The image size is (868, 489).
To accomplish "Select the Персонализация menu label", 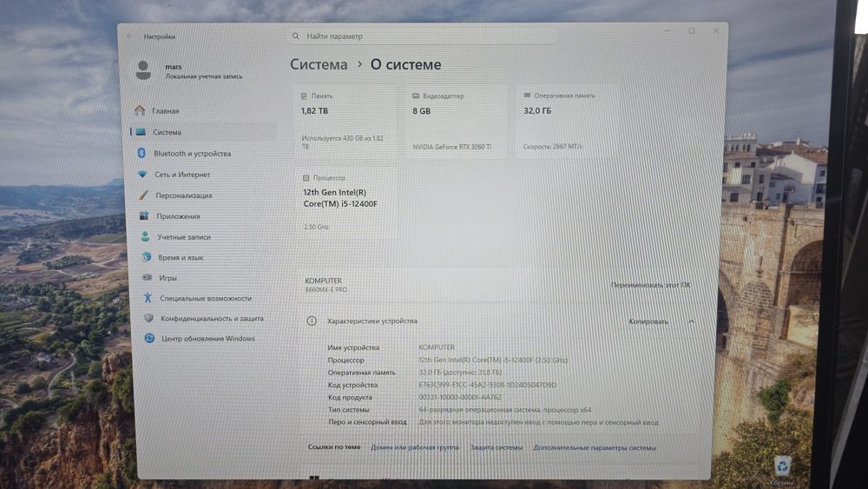I will pyautogui.click(x=184, y=195).
